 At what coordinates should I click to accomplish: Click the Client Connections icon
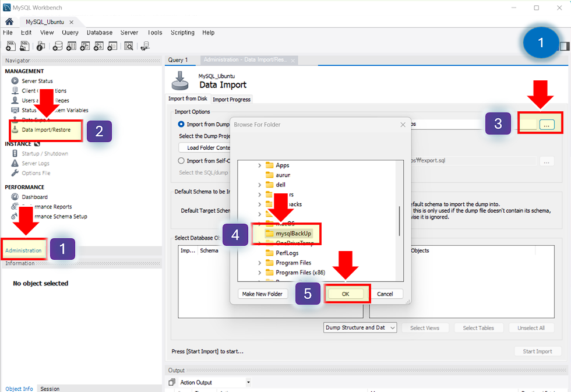[15, 90]
